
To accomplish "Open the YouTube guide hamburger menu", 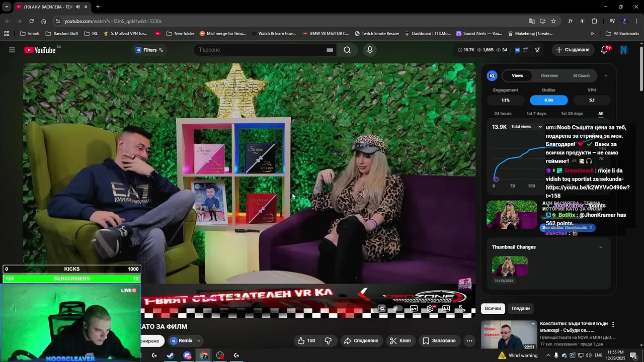I will coord(12,50).
